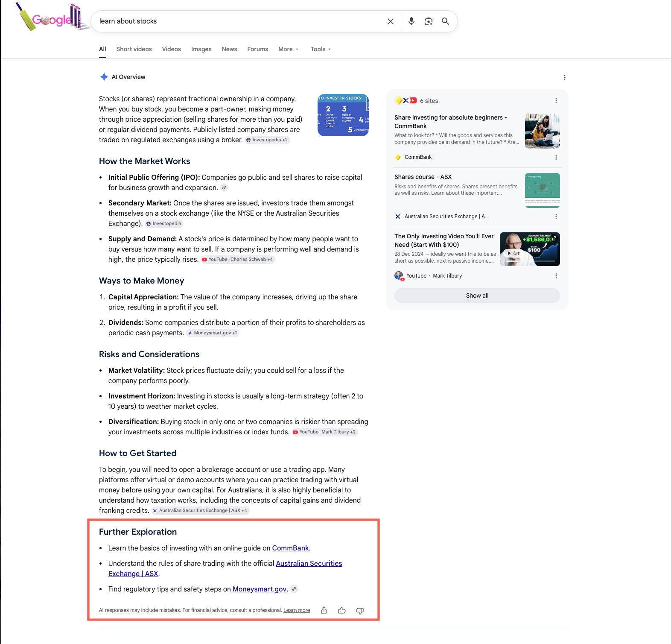Expand YouTube Charles Schwab +4 source chip
Image resolution: width=671 pixels, height=644 pixels.
click(238, 259)
